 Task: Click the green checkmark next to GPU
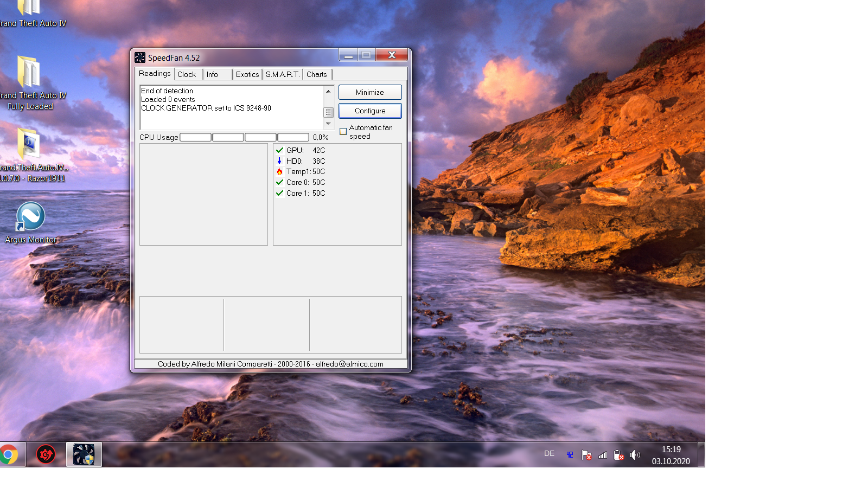coord(279,150)
